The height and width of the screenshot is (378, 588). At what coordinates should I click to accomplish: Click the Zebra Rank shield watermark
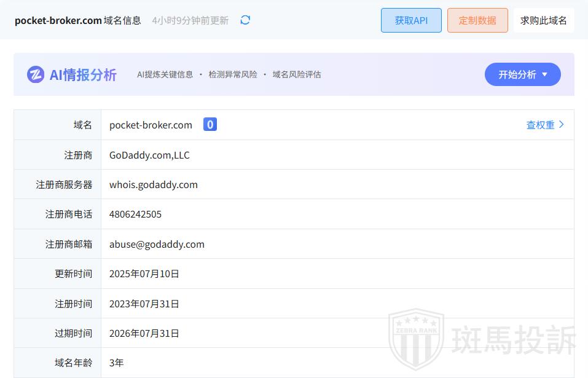point(416,340)
